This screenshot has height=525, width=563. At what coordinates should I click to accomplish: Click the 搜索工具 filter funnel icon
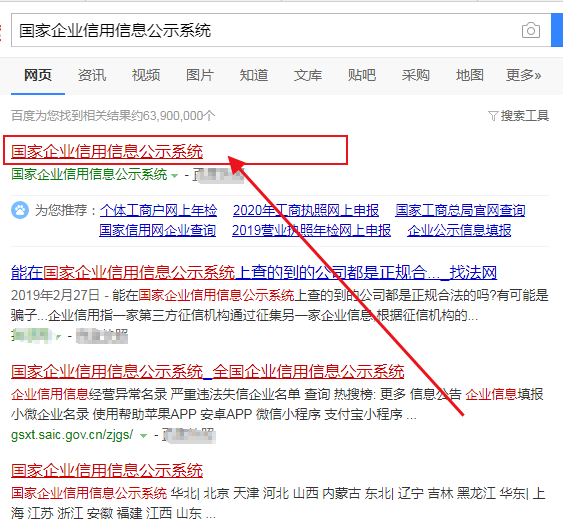point(493,116)
